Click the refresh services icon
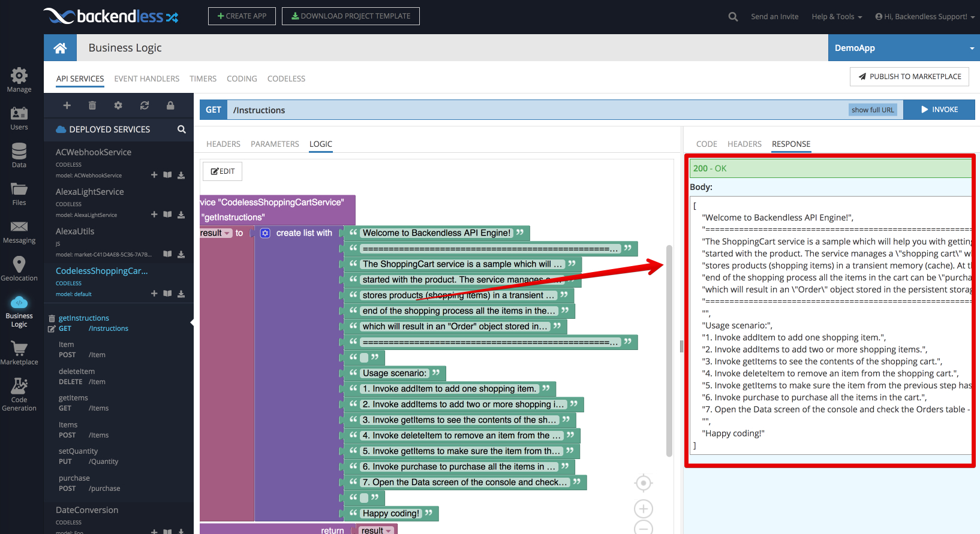This screenshot has width=980, height=534. [145, 105]
